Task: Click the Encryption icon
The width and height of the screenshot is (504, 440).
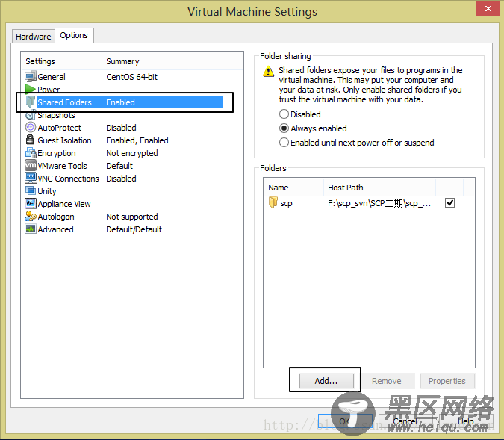Action: (31, 153)
